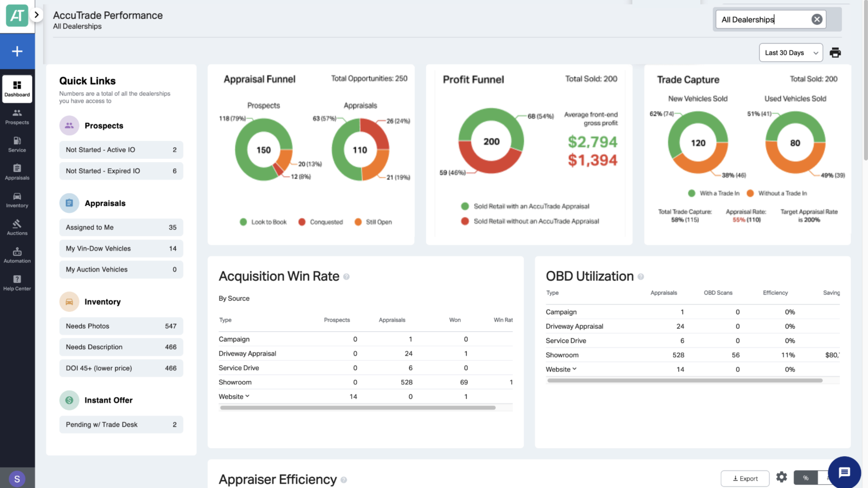Toggle Sold Retail without an AccuTrade Appraisal legend

coord(530,221)
